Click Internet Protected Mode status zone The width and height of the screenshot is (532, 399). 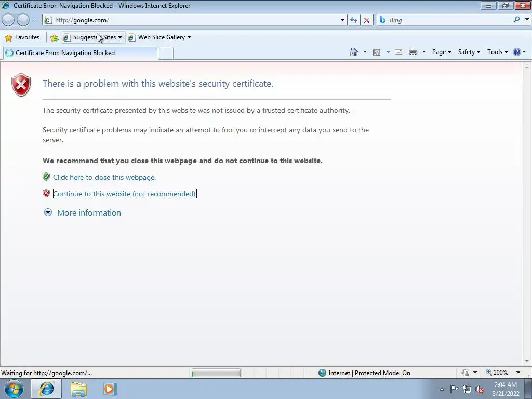pyautogui.click(x=364, y=373)
